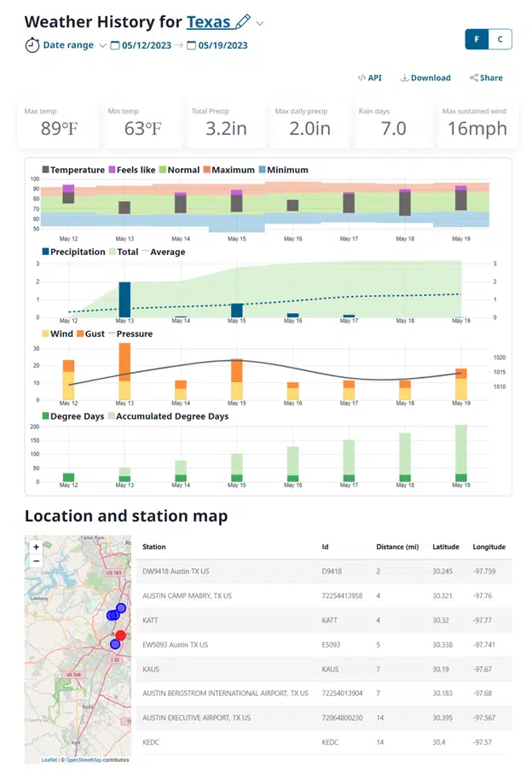The width and height of the screenshot is (532, 772).
Task: Zoom out on the station map
Action: pyautogui.click(x=36, y=561)
